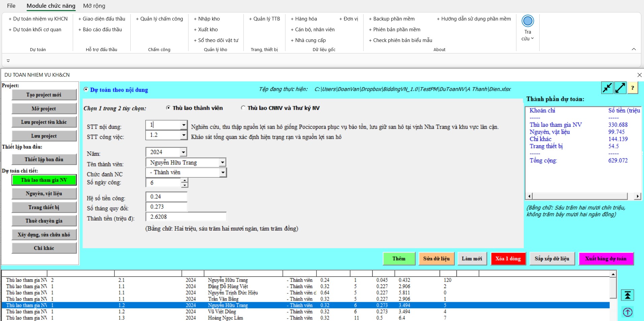Open the File menu
The image size is (644, 321).
[x=11, y=6]
